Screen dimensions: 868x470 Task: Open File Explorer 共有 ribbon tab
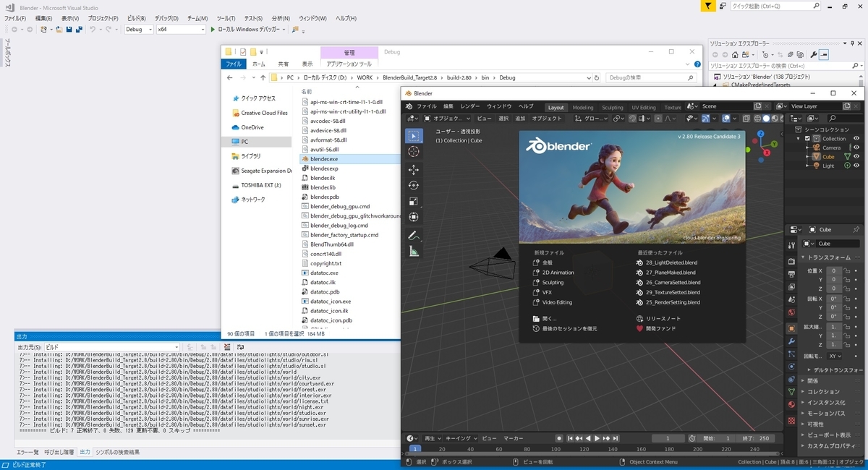284,64
